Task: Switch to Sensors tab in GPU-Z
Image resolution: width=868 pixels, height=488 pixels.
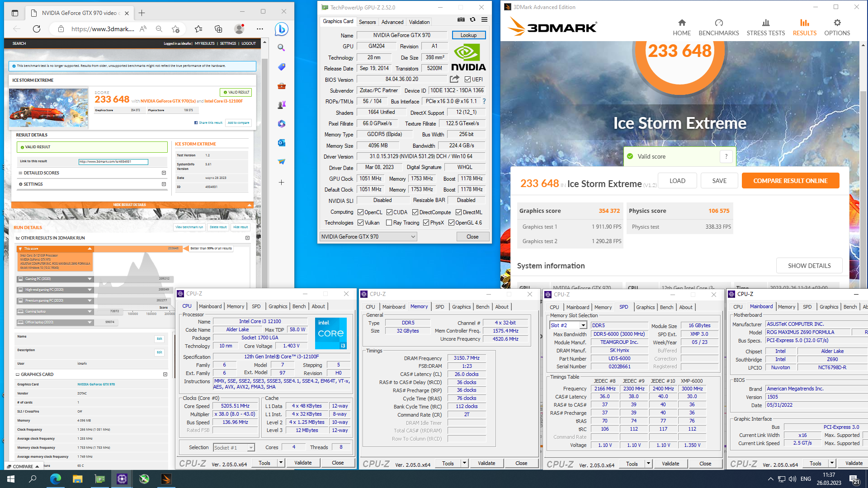Action: point(367,22)
